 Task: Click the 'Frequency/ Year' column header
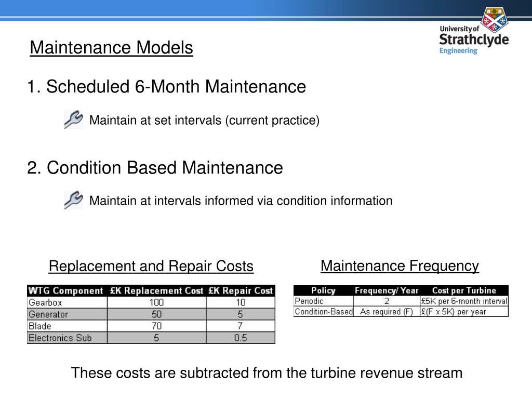tap(387, 291)
